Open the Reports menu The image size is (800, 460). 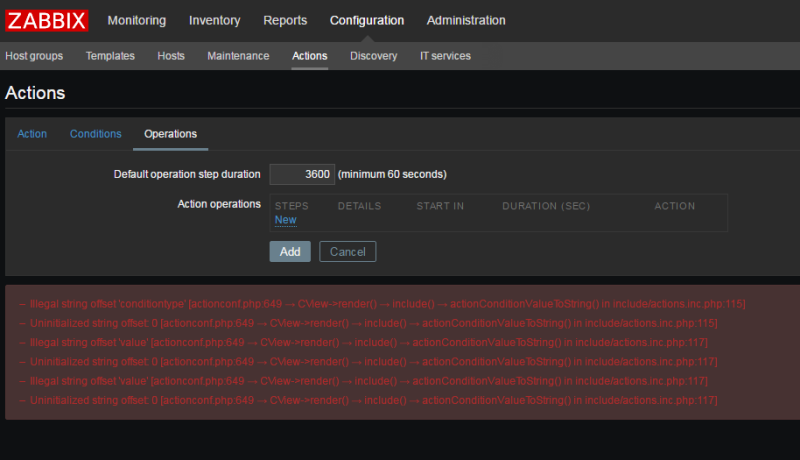click(285, 20)
